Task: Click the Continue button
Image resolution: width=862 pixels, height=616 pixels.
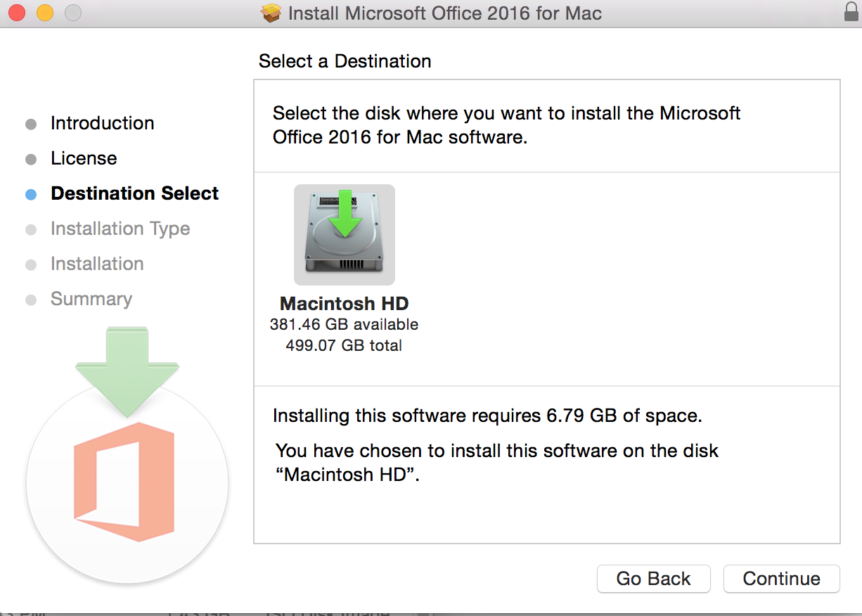Action: point(782,579)
